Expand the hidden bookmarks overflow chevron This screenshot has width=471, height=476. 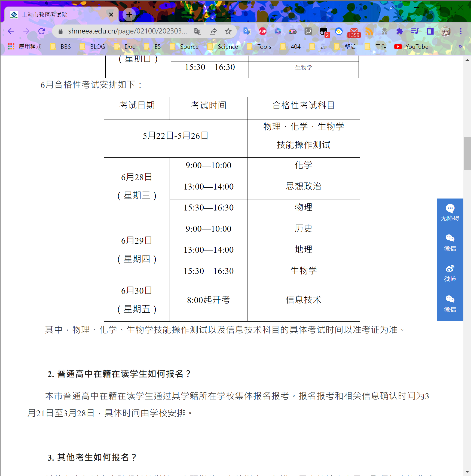(x=460, y=47)
